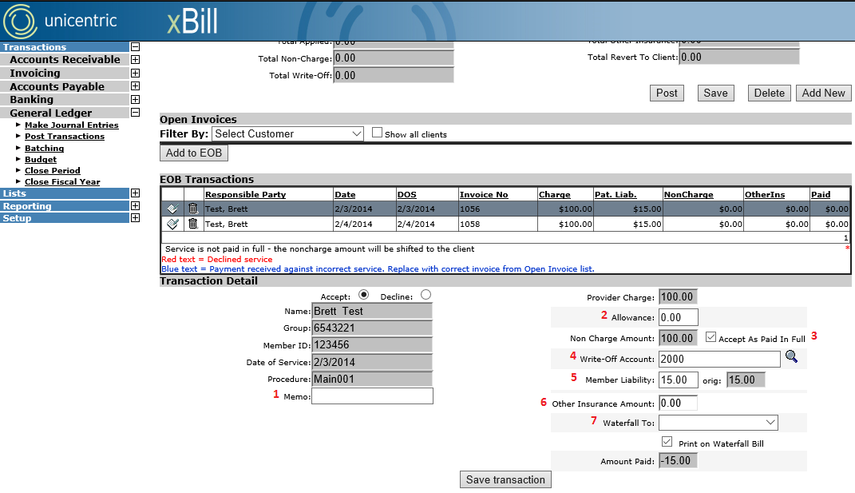855x493 pixels.
Task: Expand the Lists section
Action: [x=135, y=193]
